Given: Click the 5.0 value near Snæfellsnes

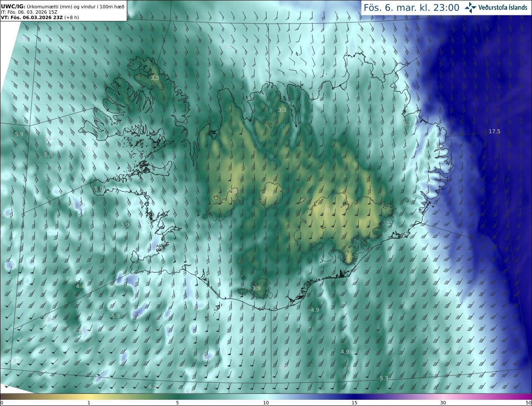Looking at the screenshot, I should [x=99, y=189].
